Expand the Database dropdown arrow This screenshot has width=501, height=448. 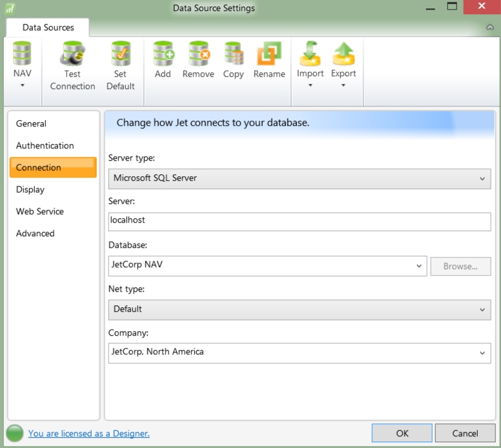(419, 266)
